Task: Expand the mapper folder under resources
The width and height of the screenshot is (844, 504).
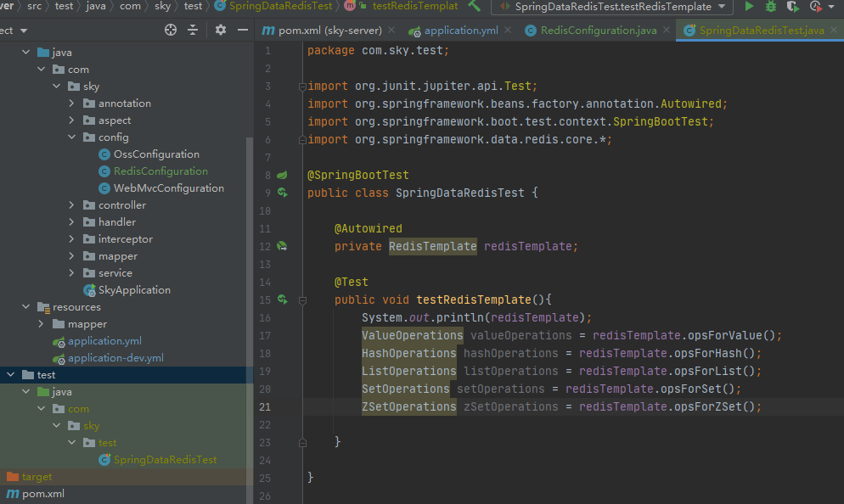Action: click(x=41, y=324)
